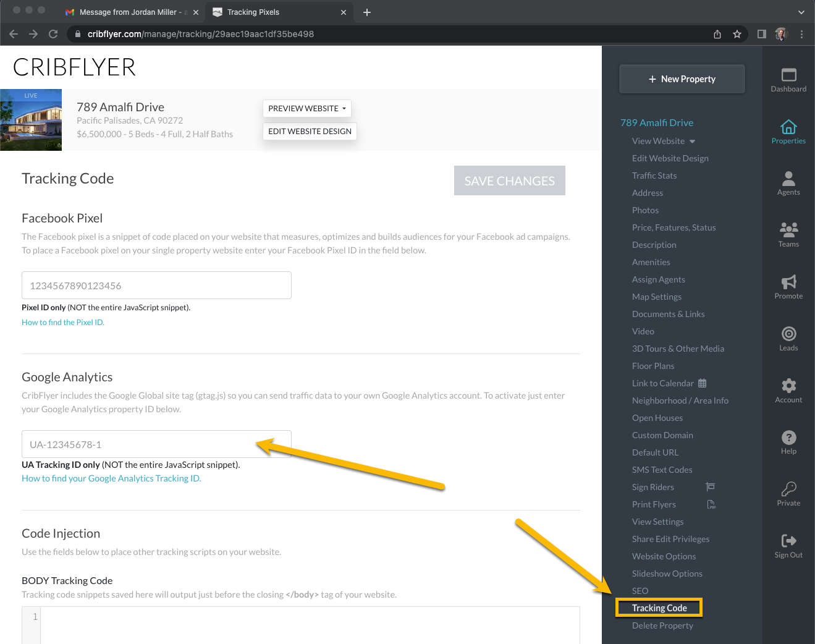815x644 pixels.
Task: Click the Facebook Pixel ID field
Action: (x=156, y=286)
